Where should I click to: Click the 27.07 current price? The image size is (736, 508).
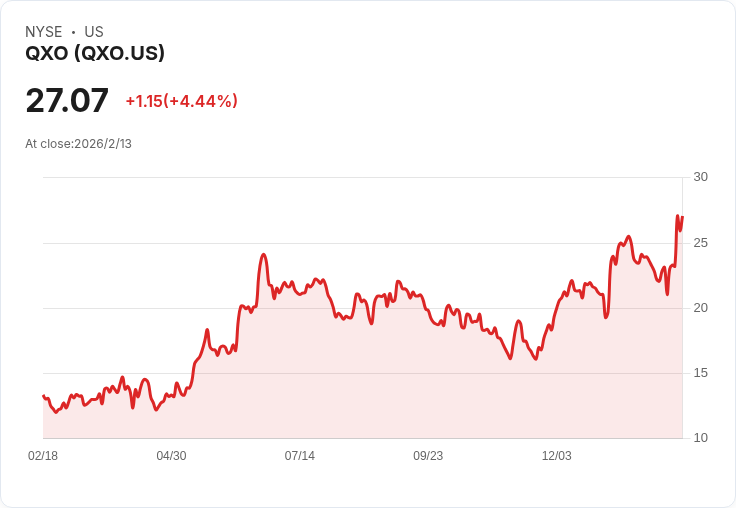pyautogui.click(x=67, y=100)
